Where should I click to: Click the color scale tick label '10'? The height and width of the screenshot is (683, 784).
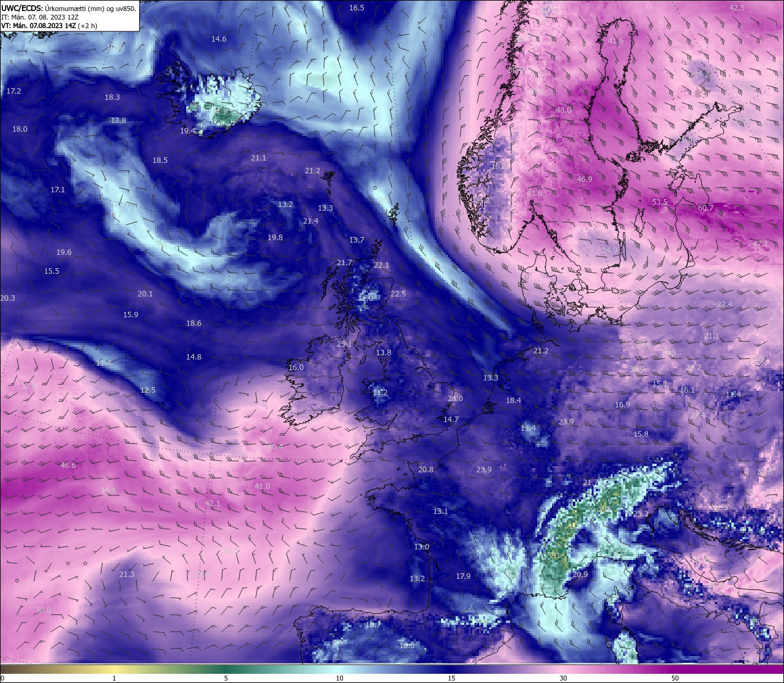[x=339, y=678]
